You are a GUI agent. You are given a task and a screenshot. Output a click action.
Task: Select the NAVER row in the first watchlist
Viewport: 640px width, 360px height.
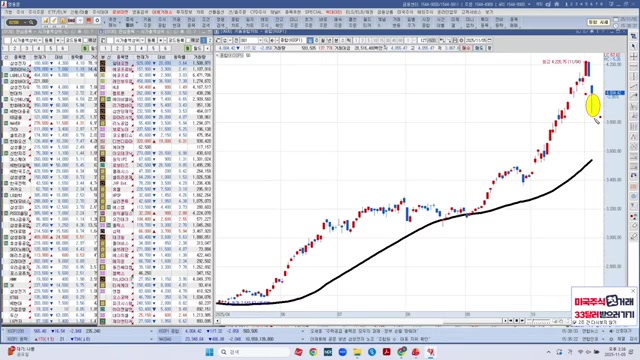pos(49,123)
